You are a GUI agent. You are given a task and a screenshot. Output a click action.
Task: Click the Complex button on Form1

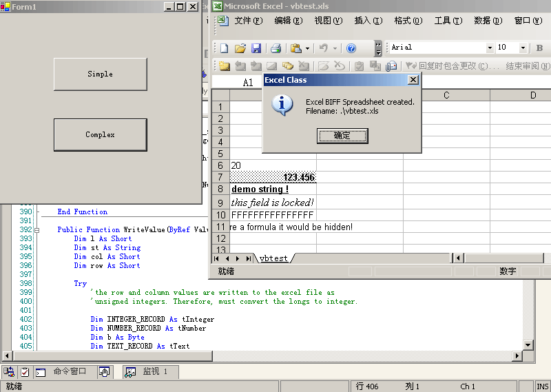pos(100,135)
